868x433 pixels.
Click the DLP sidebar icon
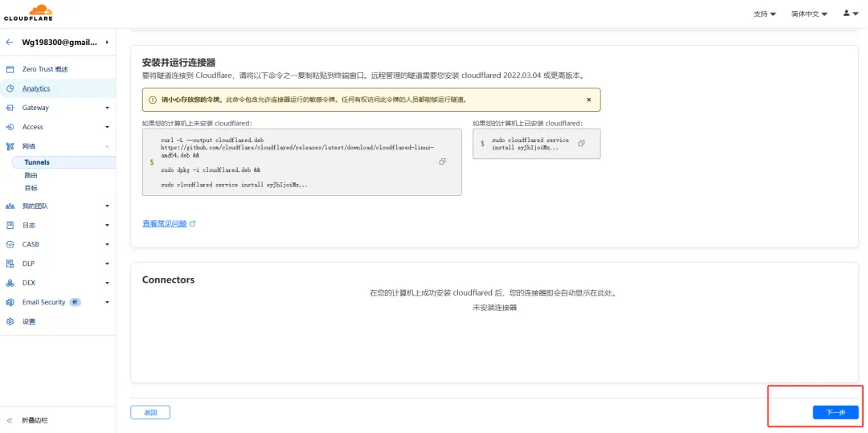pyautogui.click(x=10, y=263)
